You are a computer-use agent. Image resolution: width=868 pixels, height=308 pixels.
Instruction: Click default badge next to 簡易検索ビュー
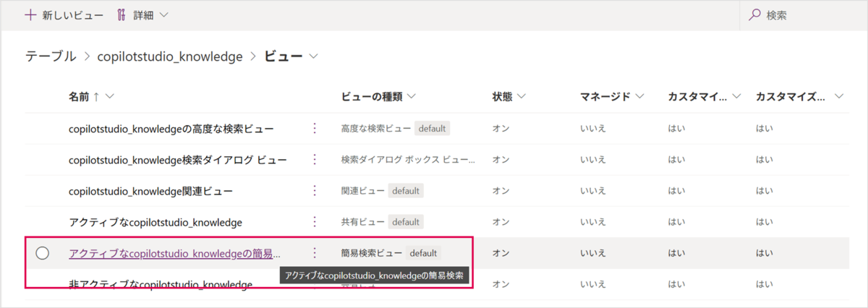point(423,253)
